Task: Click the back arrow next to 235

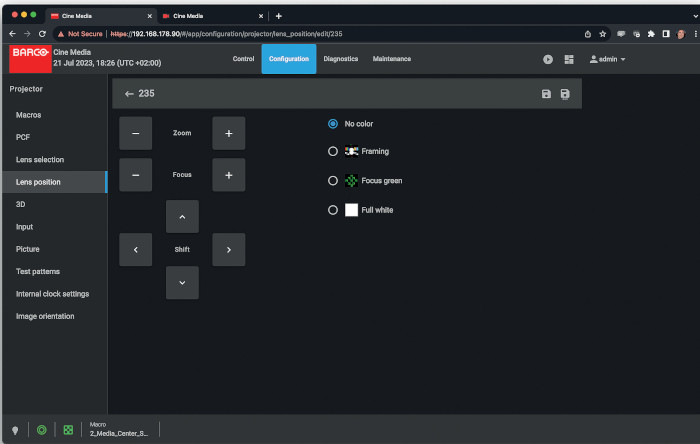Action: 128,94
